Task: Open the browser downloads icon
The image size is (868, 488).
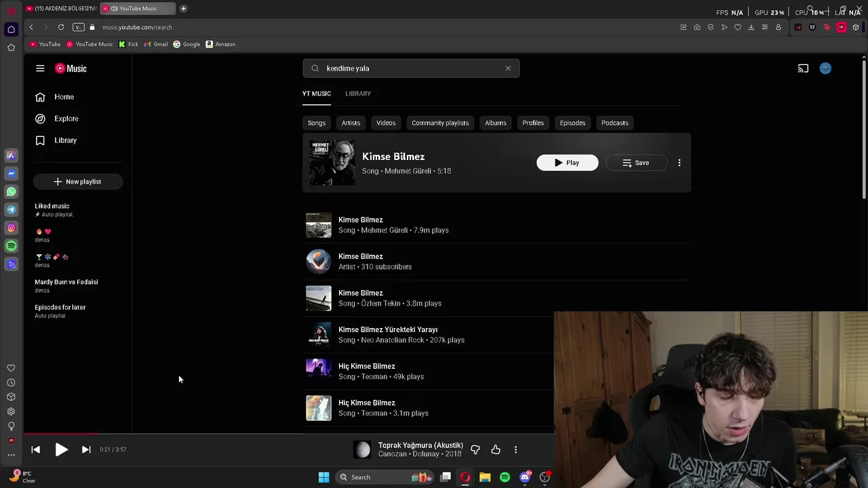Action: (751, 27)
